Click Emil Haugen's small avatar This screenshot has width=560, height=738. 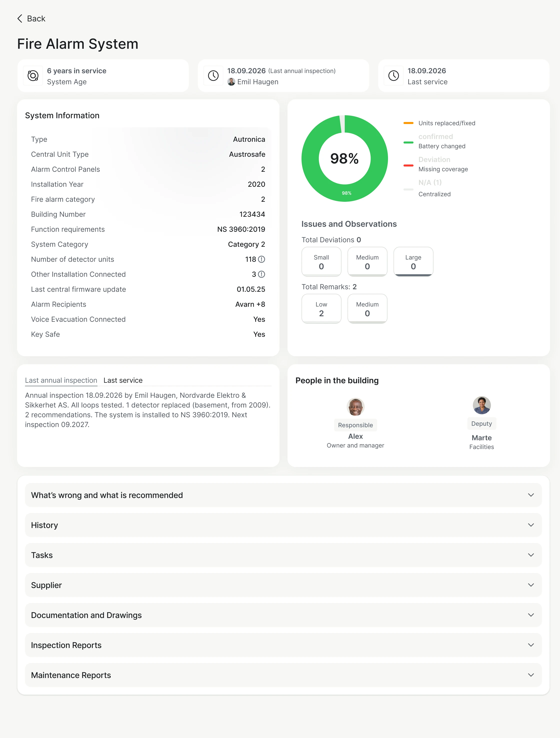[231, 82]
